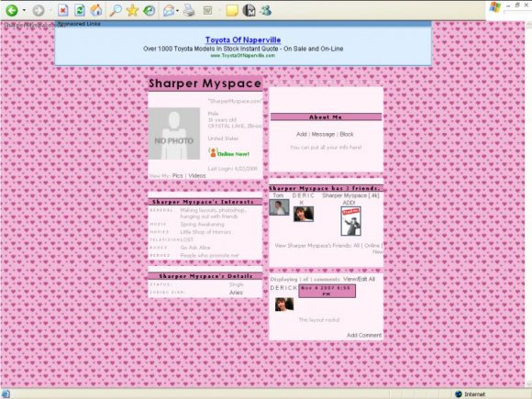Screen dimensions: 532x399
Task: Print the page with printer icon
Action: coord(189,10)
